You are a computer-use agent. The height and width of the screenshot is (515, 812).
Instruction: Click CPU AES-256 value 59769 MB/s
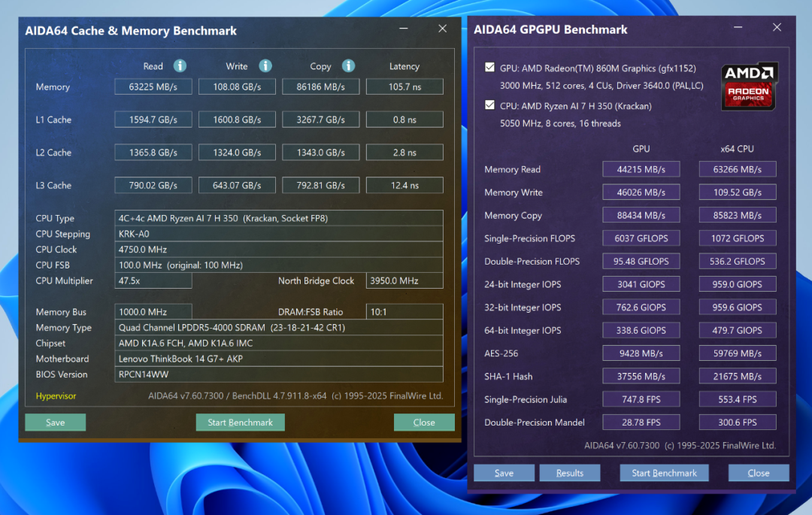738,353
